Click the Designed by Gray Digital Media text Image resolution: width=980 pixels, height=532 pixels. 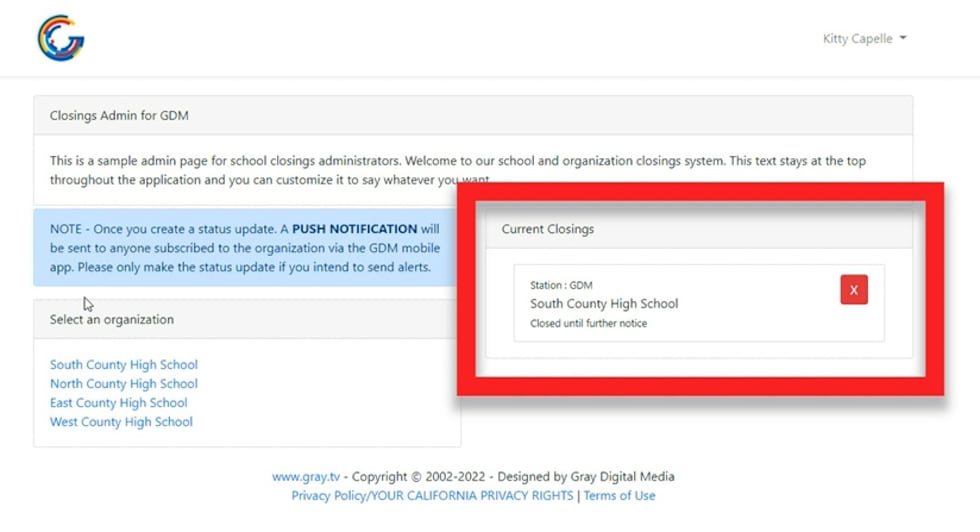(585, 477)
